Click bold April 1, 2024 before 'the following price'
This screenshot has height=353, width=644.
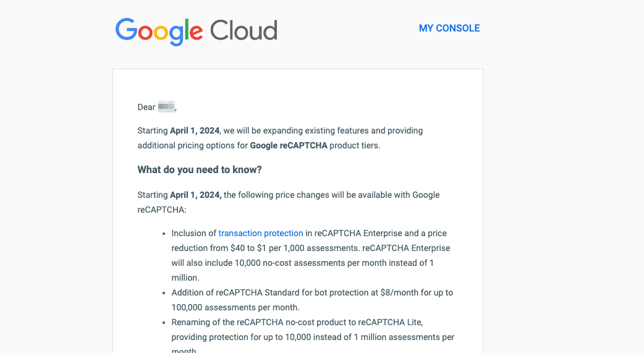coord(195,195)
